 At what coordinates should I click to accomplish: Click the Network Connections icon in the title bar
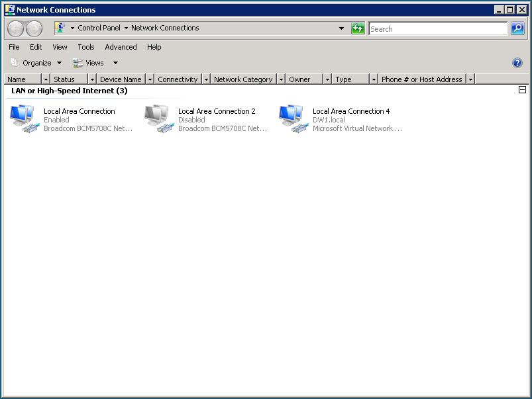(x=9, y=9)
